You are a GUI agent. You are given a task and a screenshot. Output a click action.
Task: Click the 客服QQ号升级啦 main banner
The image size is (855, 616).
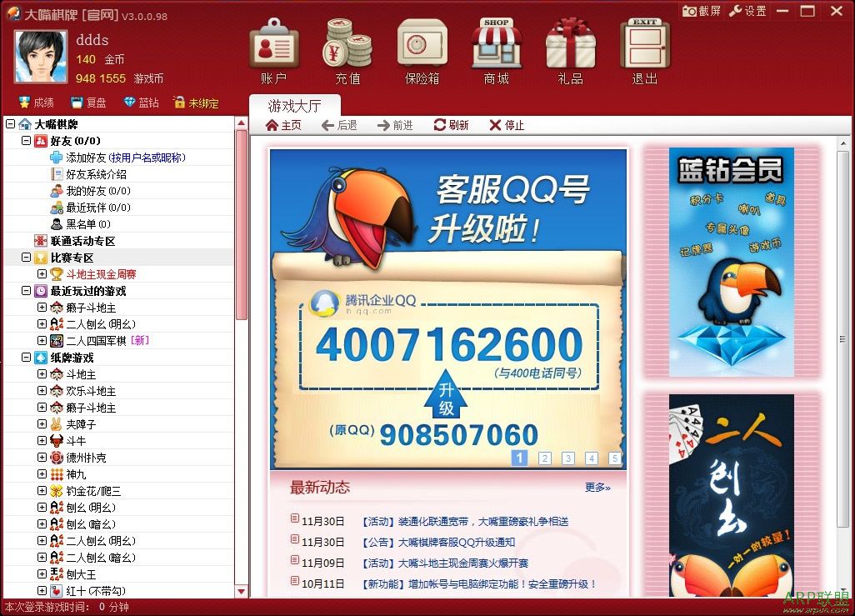coord(448,308)
